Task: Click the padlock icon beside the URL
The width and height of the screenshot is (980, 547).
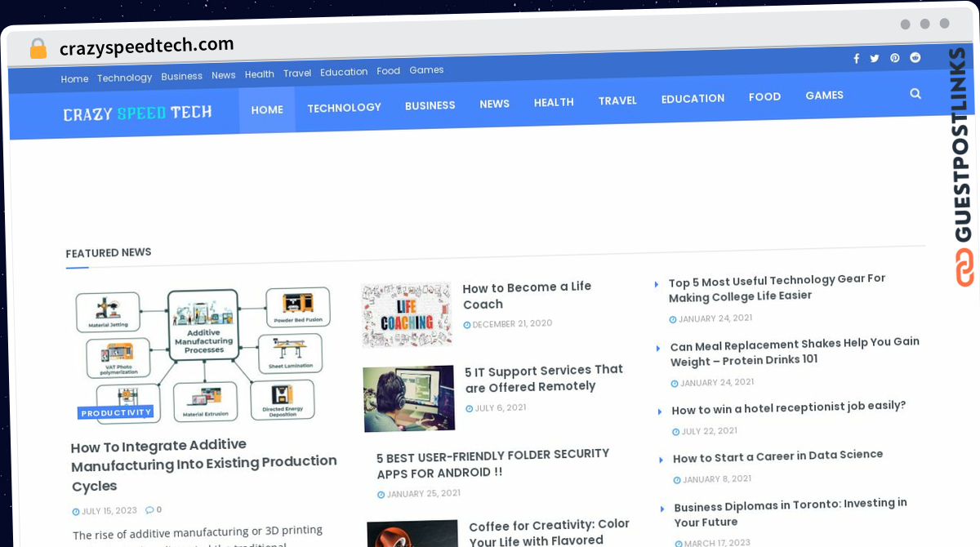Action: [x=38, y=48]
